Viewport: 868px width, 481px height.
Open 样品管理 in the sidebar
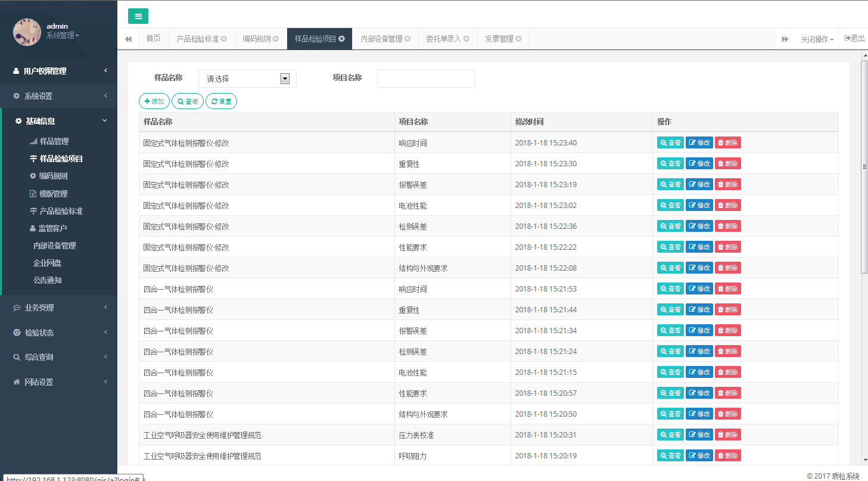click(x=54, y=141)
